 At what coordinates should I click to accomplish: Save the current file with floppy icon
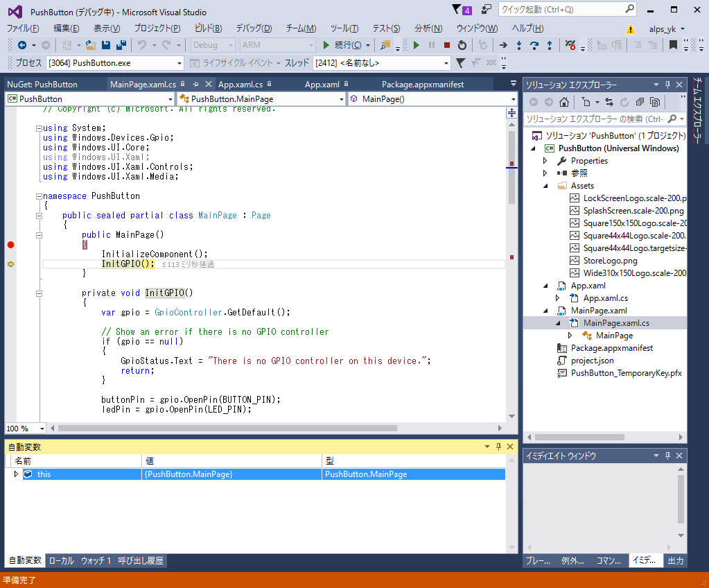[x=106, y=45]
